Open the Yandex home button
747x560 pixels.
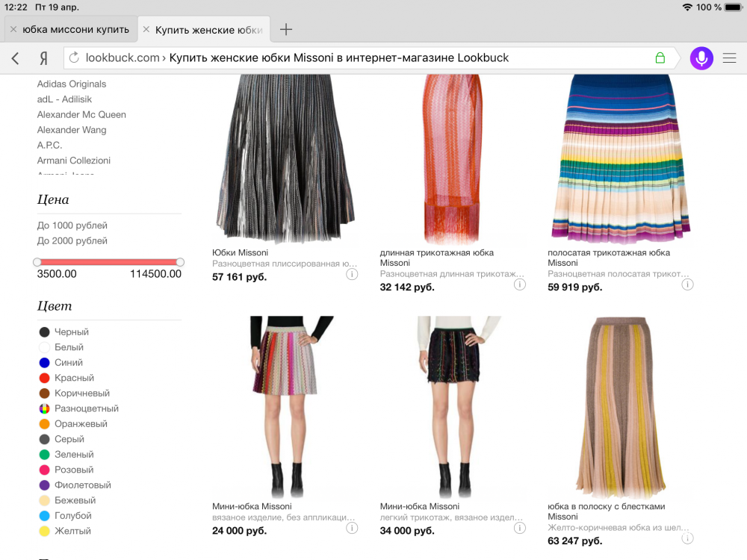tap(43, 58)
